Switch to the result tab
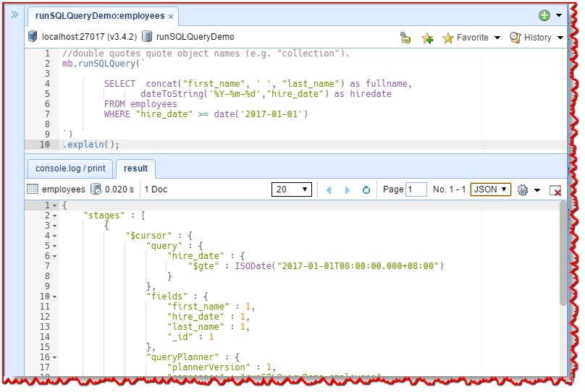This screenshot has height=392, width=585. [136, 169]
